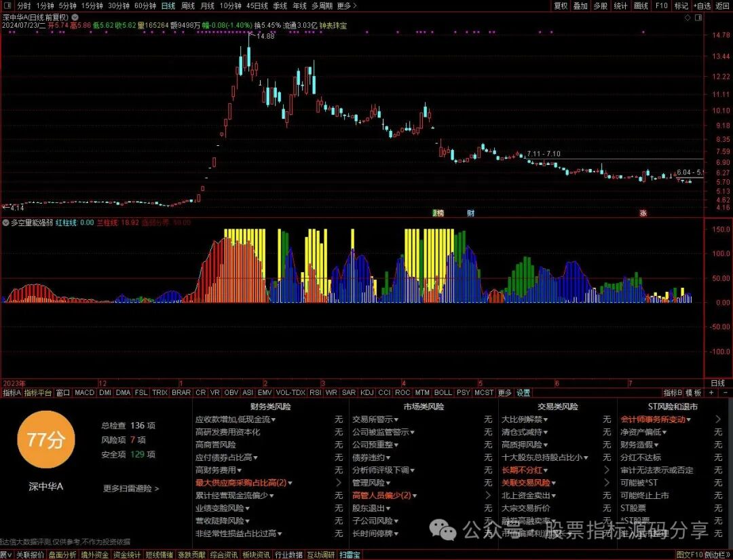Expand 应收款增加,低现金流 dropdown
The width and height of the screenshot is (733, 560).
(236, 419)
